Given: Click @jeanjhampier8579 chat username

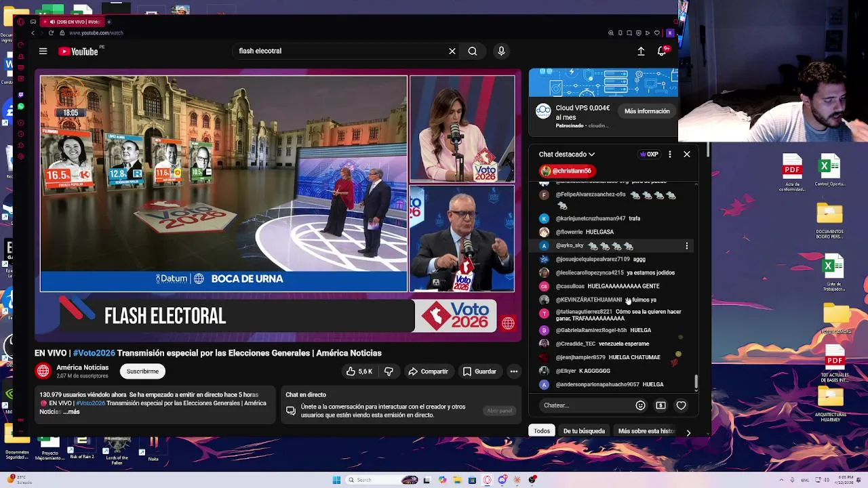Looking at the screenshot, I should tap(580, 357).
